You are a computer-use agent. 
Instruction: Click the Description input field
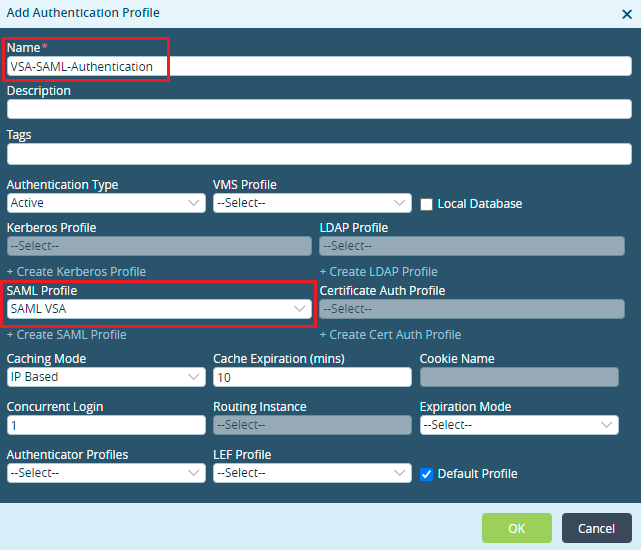(x=320, y=109)
